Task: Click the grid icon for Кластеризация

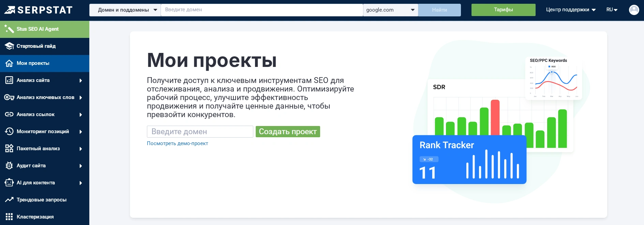Action: (x=9, y=217)
